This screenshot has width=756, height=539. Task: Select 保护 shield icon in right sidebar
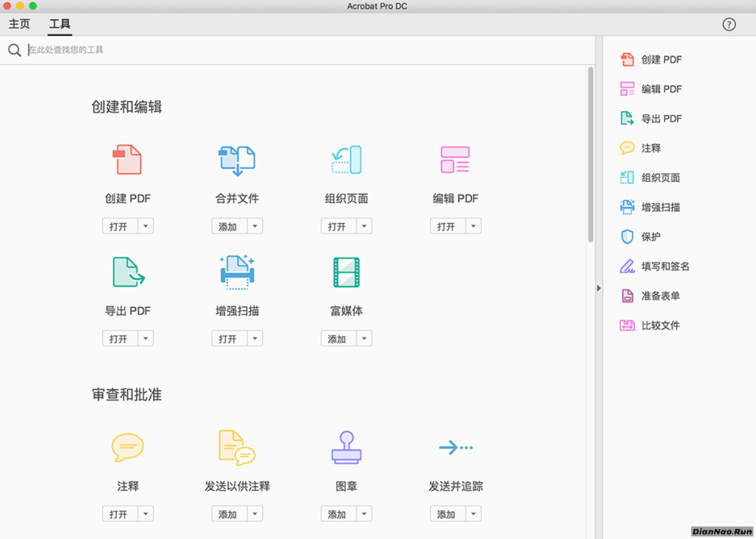pyautogui.click(x=627, y=237)
